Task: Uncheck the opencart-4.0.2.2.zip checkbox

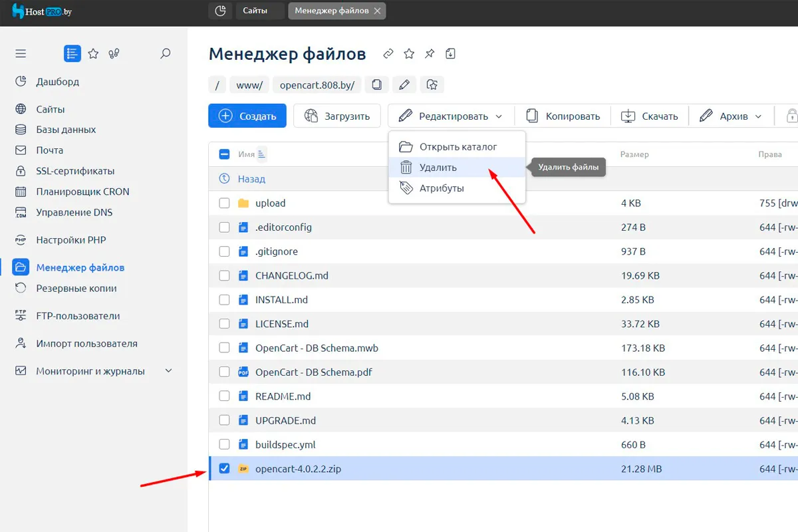Action: pos(225,469)
